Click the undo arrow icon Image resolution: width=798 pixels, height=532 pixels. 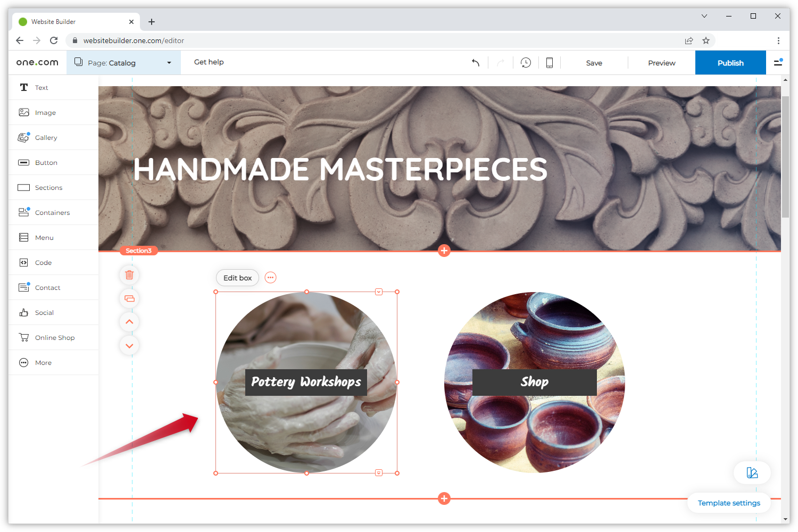coord(476,63)
